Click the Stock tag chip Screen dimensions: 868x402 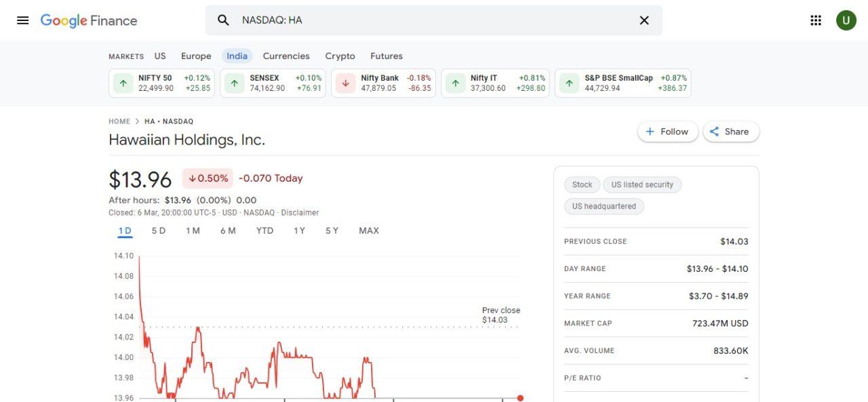(582, 184)
